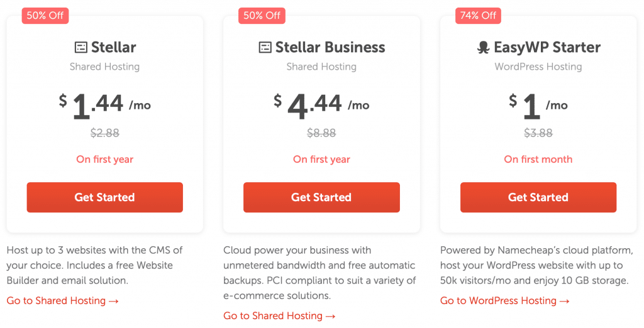Click the 50% Off badge on Stellar Business

point(262,16)
